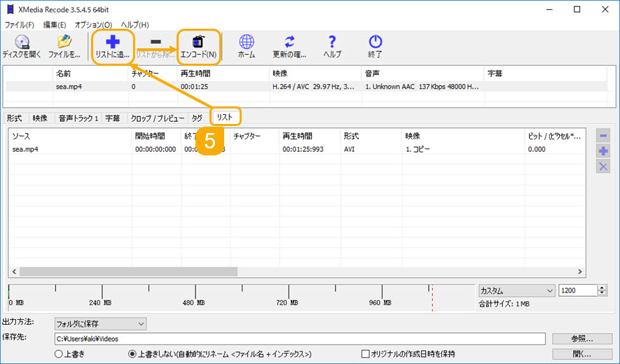620x364 pixels.
Task: Switch to the タグ tab
Action: click(197, 118)
